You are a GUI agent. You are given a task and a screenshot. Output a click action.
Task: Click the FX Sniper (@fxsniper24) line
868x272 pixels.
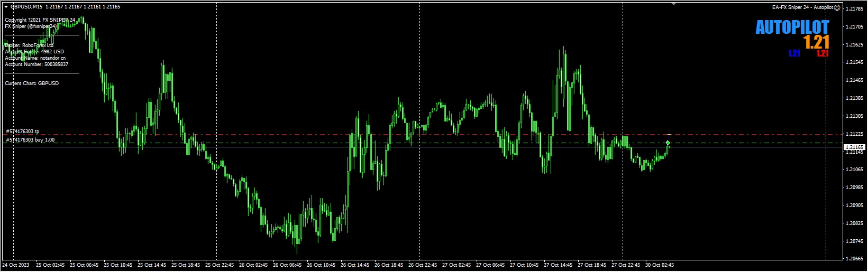tap(31, 26)
